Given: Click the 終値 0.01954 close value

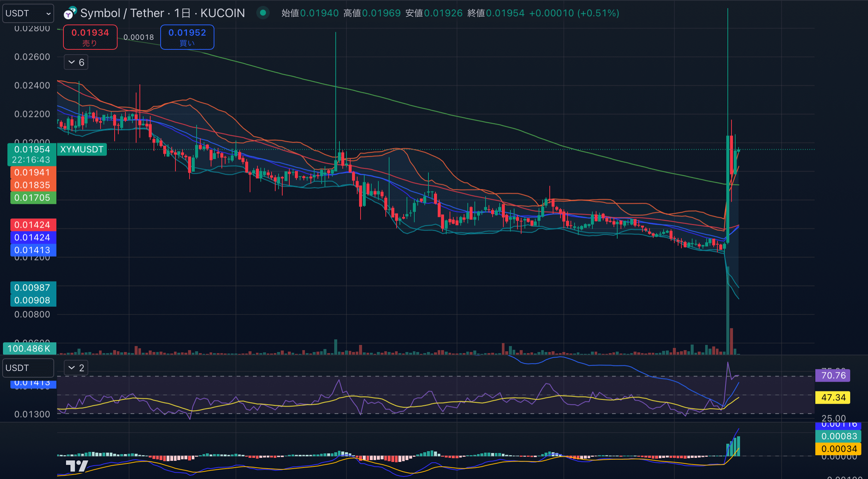Looking at the screenshot, I should point(496,13).
